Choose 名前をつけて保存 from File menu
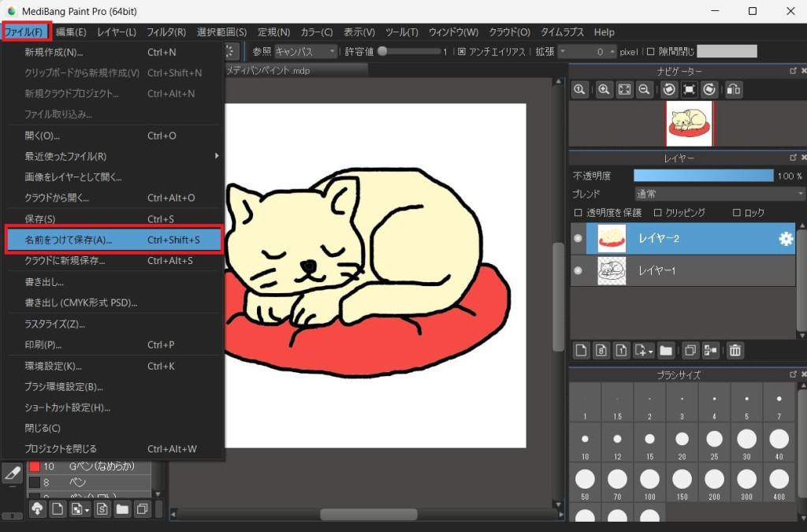The image size is (807, 532). [114, 240]
